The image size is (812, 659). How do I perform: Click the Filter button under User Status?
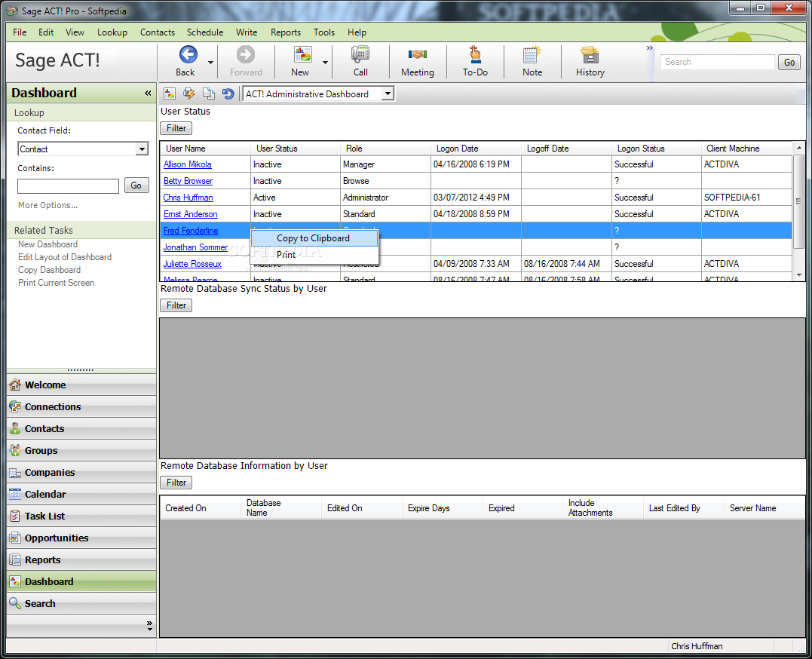176,128
